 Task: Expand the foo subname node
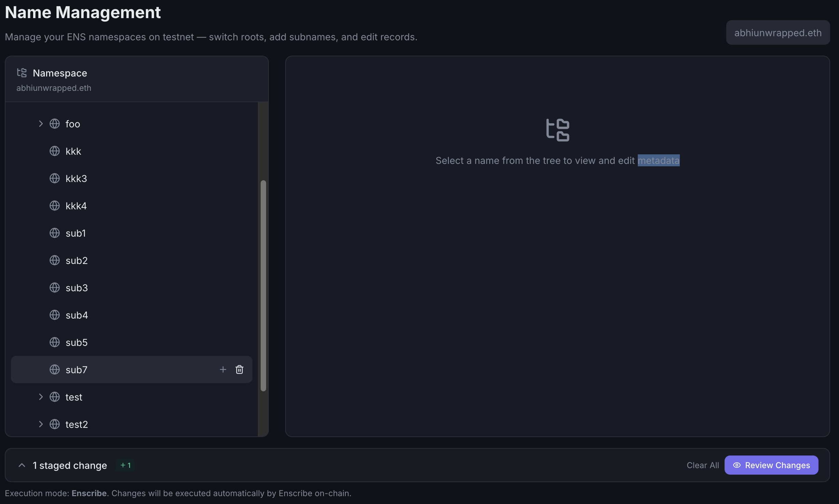(41, 124)
